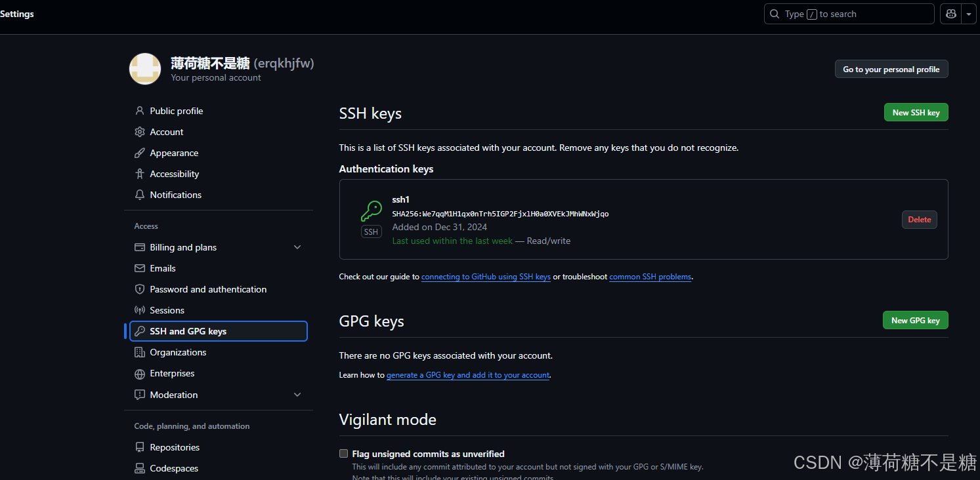Click the Billing and plans card icon
Screen dimensions: 980x480
coord(139,247)
